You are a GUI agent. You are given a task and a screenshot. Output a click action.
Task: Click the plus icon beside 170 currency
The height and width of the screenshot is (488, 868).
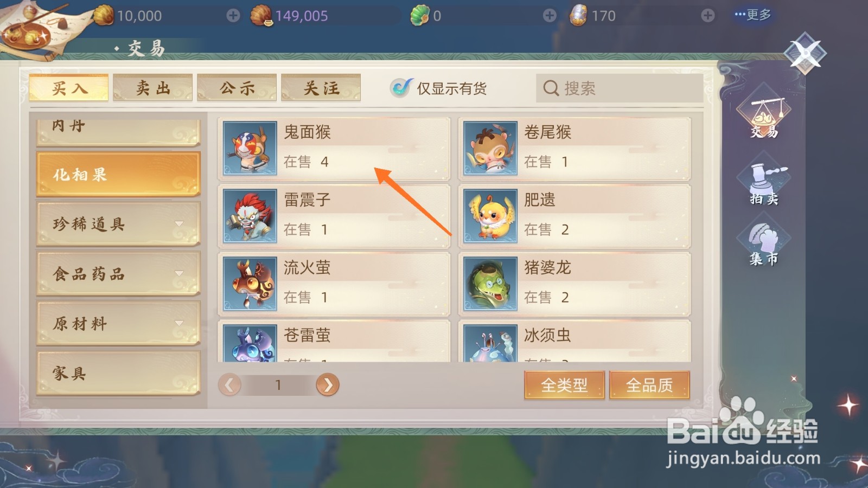[x=708, y=16]
